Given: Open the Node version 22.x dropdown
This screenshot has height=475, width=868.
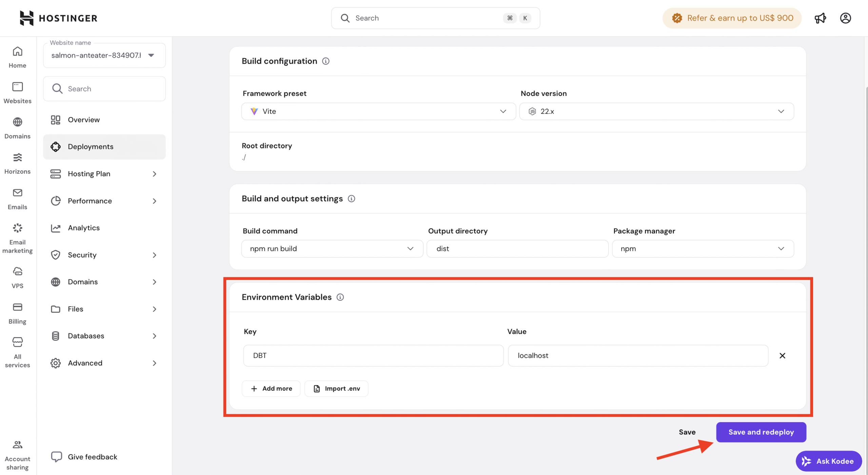Looking at the screenshot, I should (x=656, y=111).
